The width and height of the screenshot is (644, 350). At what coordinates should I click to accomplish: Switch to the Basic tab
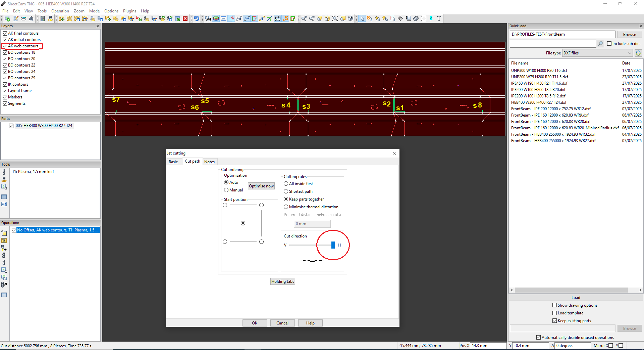click(x=173, y=162)
